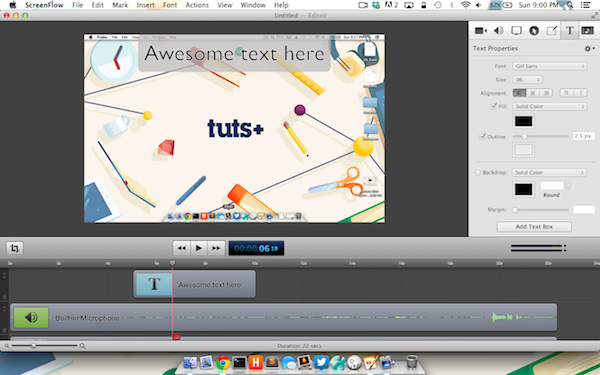Open the Size dropdown showing 96
The width and height of the screenshot is (600, 375).
527,80
